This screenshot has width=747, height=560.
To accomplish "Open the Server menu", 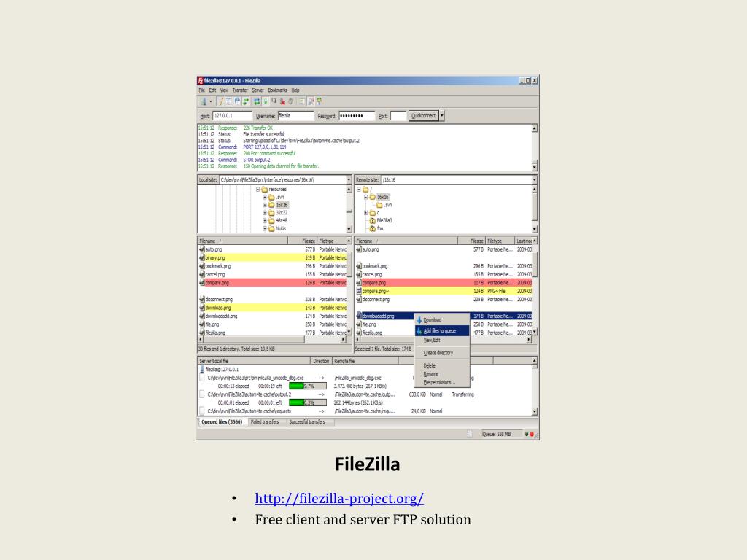I will 258,90.
